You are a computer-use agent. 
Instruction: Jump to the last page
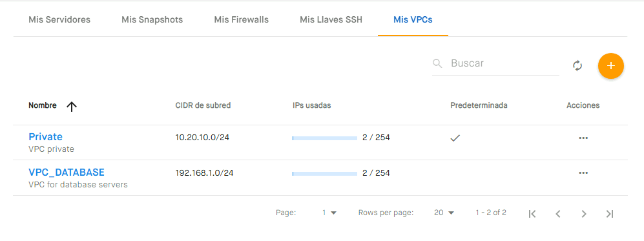(610, 213)
